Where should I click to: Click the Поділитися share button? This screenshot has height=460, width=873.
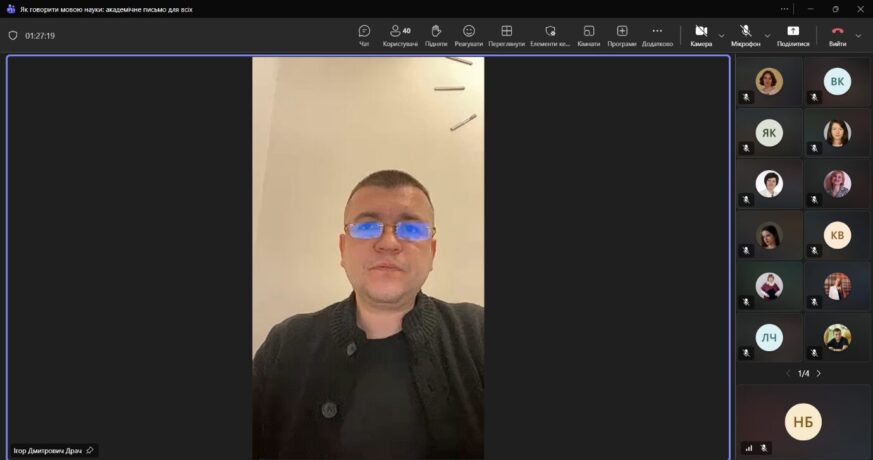tap(793, 35)
